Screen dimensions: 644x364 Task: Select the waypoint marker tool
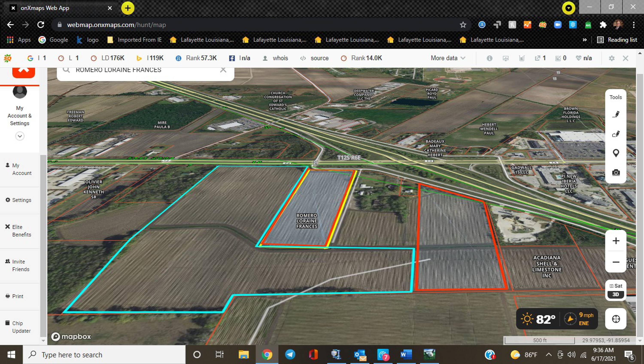click(616, 153)
